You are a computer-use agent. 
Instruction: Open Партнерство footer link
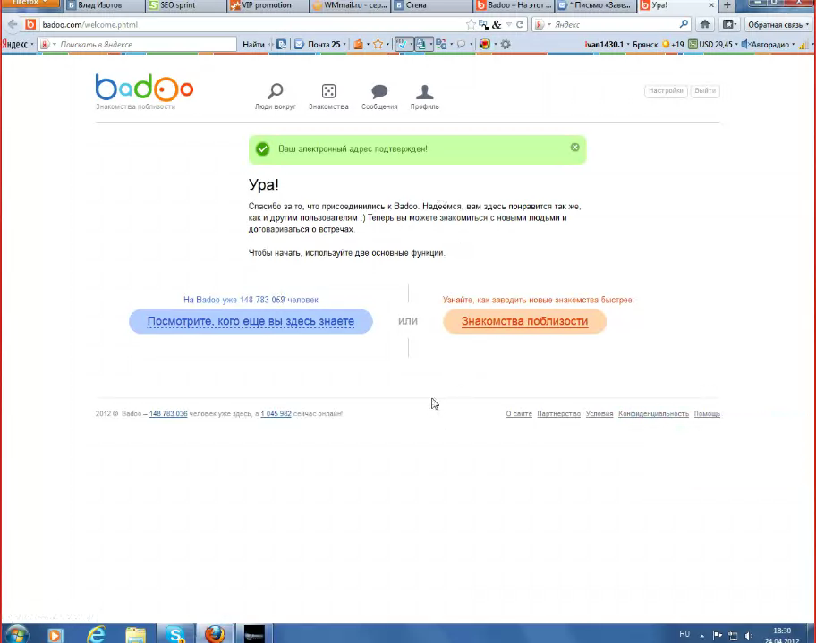(x=558, y=413)
